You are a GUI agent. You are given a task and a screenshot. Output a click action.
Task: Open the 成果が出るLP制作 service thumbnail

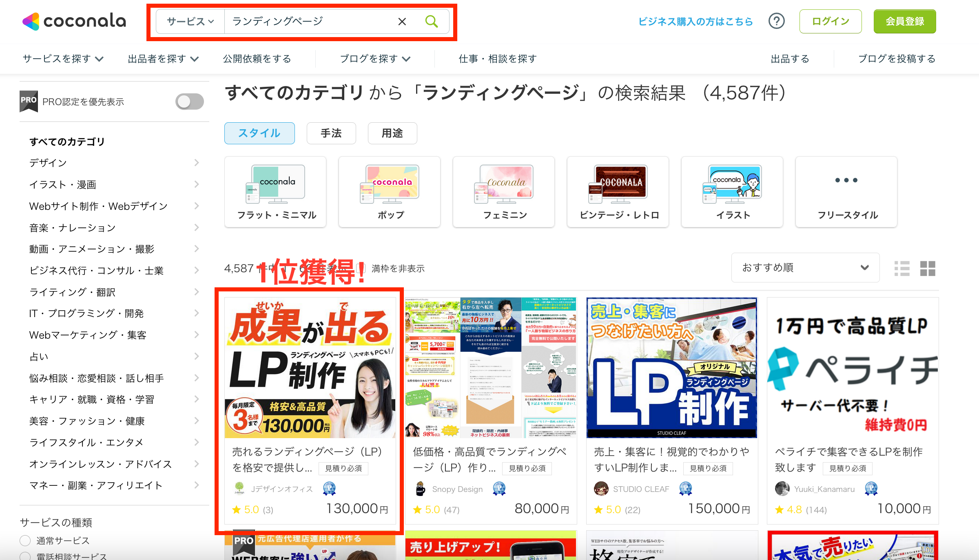(310, 368)
